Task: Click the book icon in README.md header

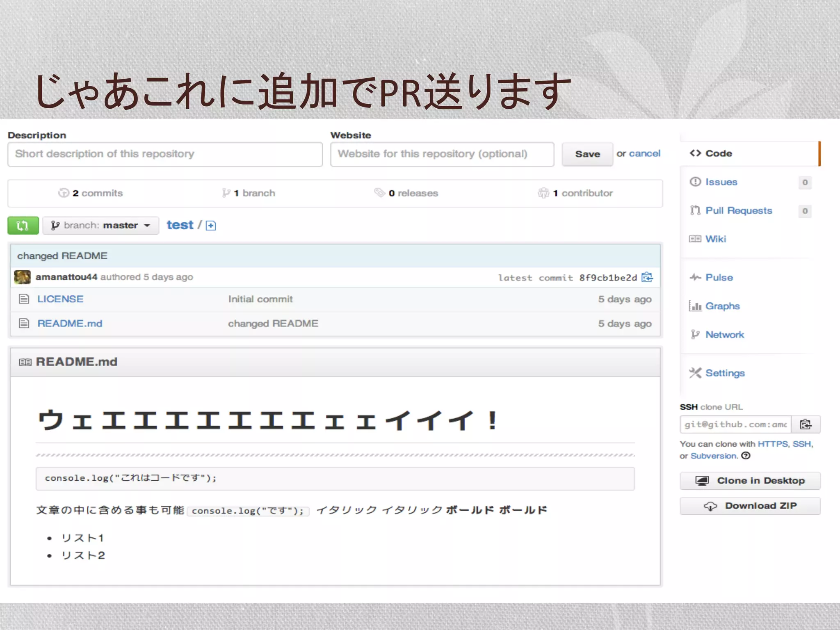Action: (25, 362)
